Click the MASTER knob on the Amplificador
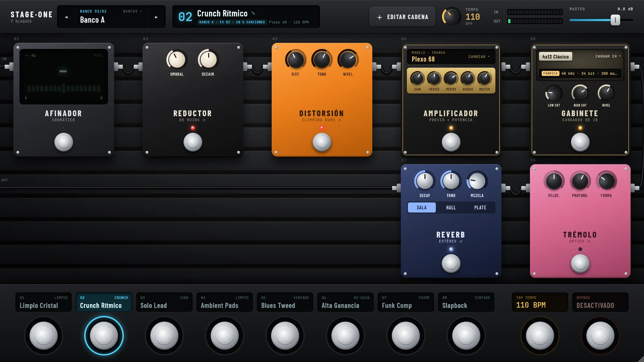 tap(484, 78)
